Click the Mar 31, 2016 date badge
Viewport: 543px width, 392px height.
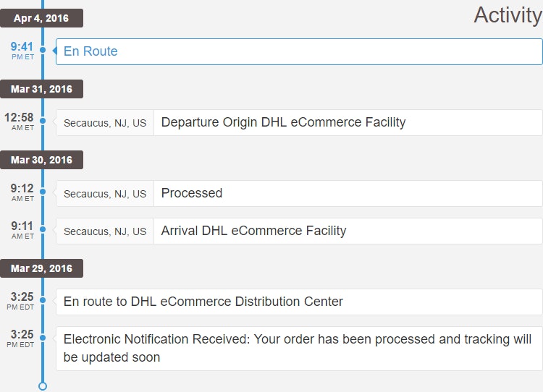tap(41, 89)
